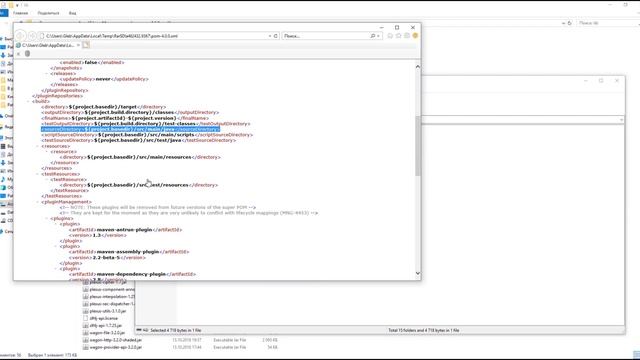
Task: Click the testSourceDirectory line
Action: pos(138,140)
